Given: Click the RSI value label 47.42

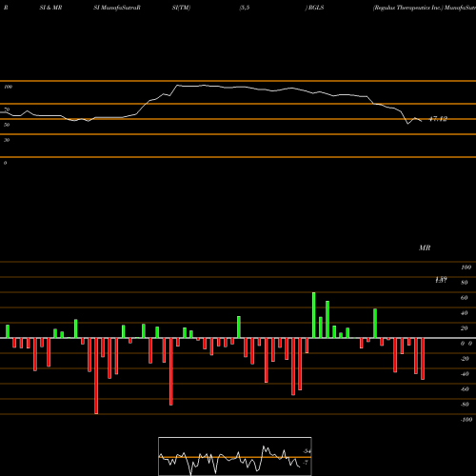Looking at the screenshot, I should click(x=438, y=119).
